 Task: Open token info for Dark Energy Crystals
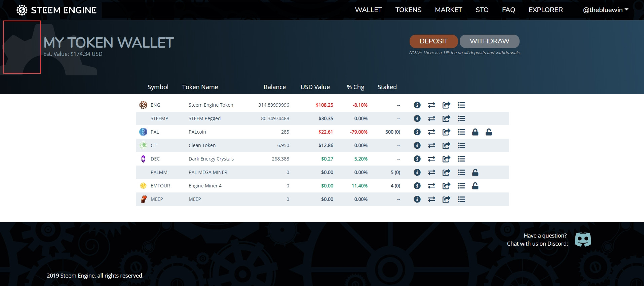(417, 159)
